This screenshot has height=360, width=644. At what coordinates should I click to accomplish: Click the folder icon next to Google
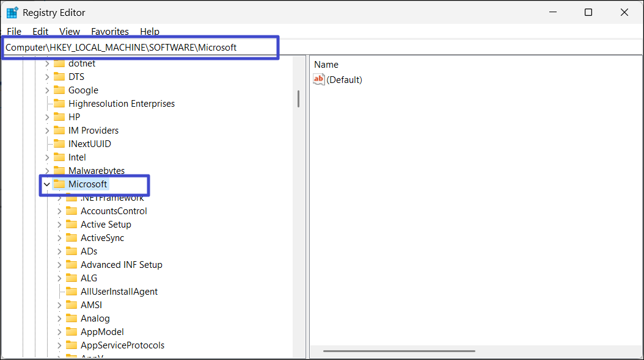click(x=59, y=90)
